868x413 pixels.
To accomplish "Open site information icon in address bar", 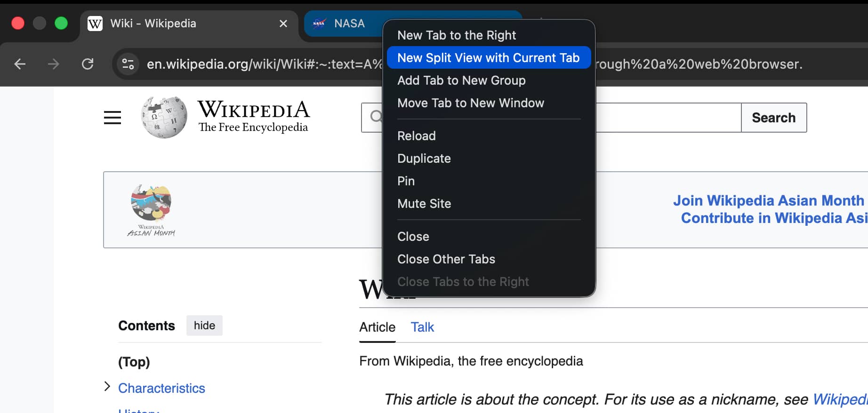I will click(x=128, y=64).
